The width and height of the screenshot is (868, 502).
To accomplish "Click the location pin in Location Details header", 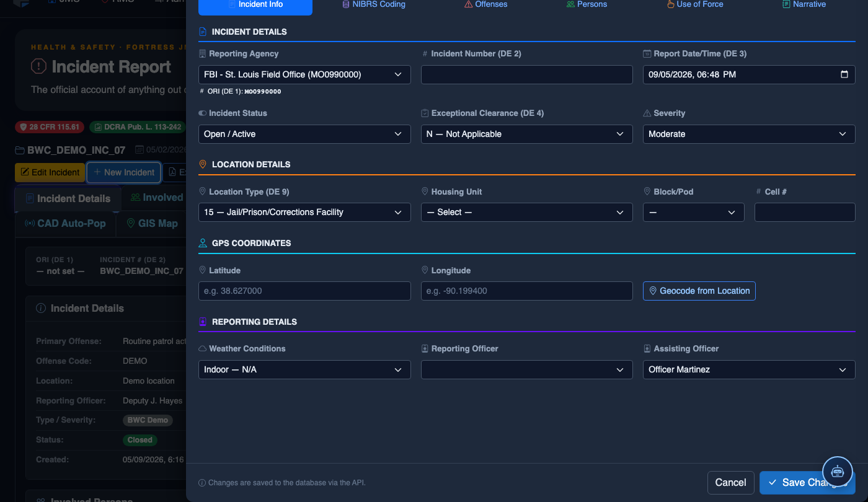I will (x=202, y=164).
